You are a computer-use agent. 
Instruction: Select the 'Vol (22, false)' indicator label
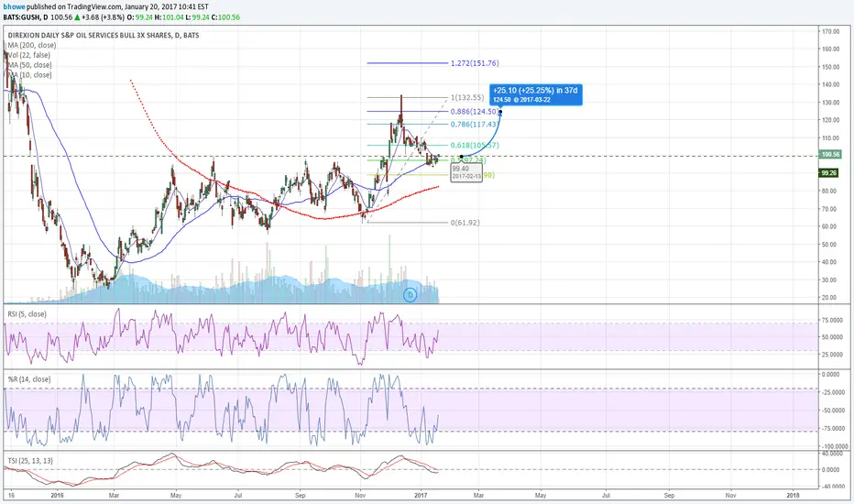pyautogui.click(x=29, y=55)
